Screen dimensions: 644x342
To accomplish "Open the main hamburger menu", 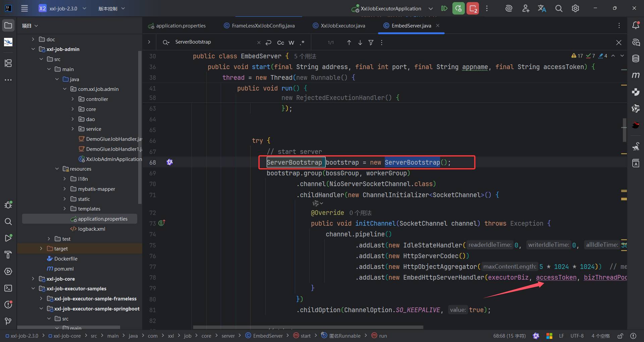I will pyautogui.click(x=24, y=8).
